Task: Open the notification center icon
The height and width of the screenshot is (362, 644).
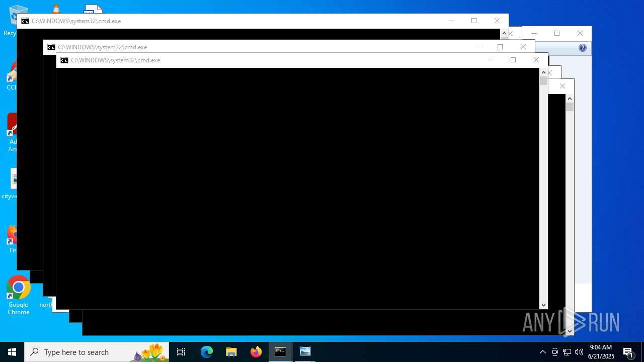Action: [x=629, y=352]
